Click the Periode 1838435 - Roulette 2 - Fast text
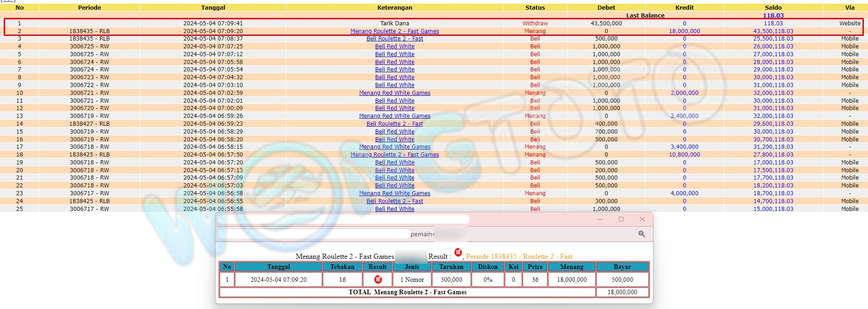The width and height of the screenshot is (868, 309). tap(519, 257)
